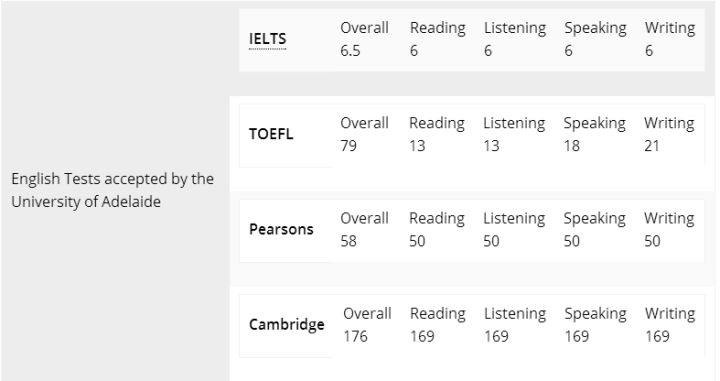Screen dimensions: 720x381
Task: Select the TOEFL test name
Action: (x=271, y=134)
